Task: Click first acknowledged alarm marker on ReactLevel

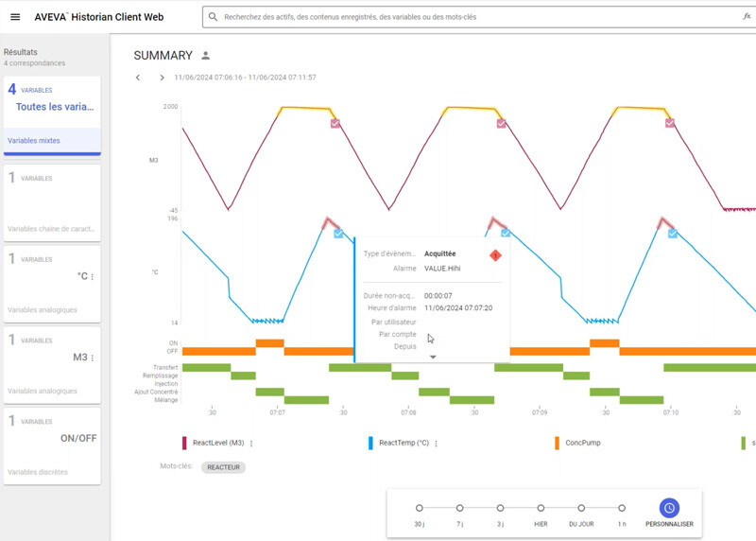Action: (x=335, y=124)
